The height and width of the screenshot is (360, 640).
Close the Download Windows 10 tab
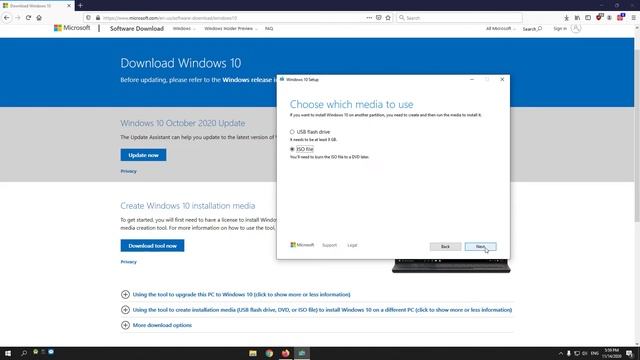point(69,6)
